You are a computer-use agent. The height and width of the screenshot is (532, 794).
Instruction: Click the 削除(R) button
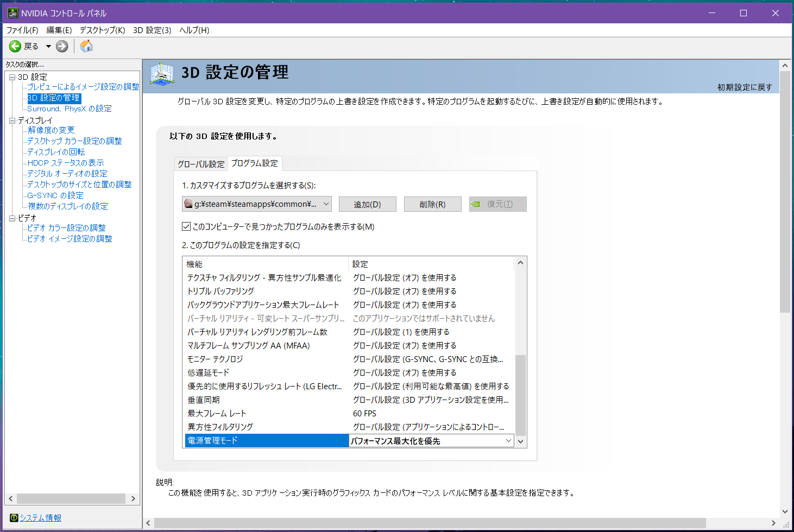(433, 204)
